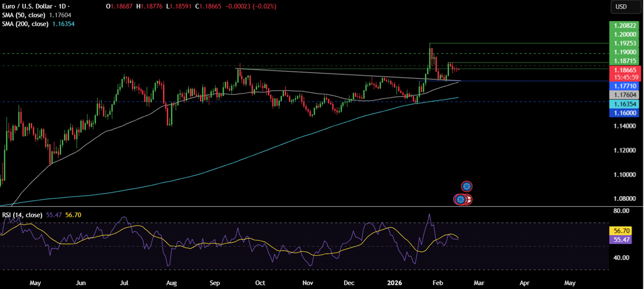The image size is (644, 289).
Task: Select the RSI (14, close) indicator legend
Action: [x=23, y=215]
